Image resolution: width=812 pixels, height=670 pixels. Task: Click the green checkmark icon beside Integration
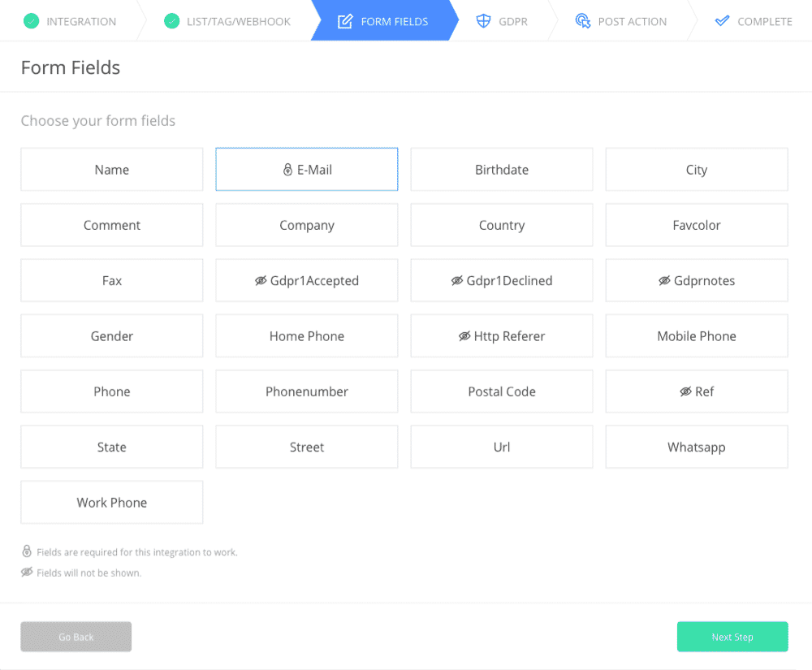31,21
